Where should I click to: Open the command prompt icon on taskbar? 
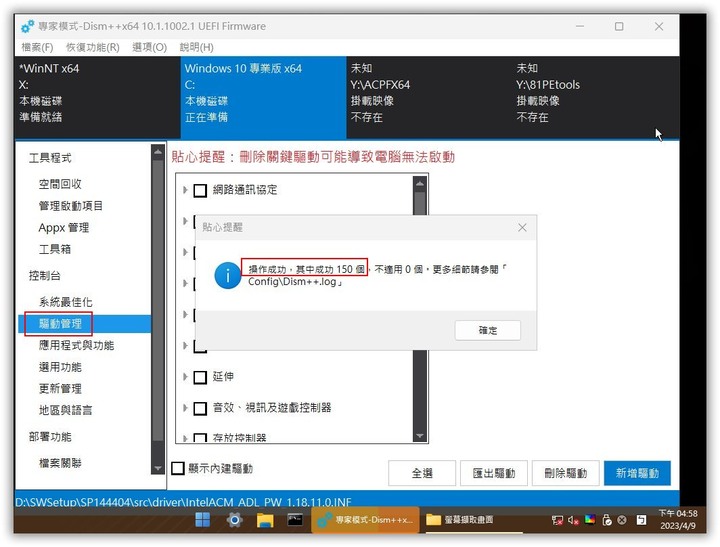[x=295, y=519]
